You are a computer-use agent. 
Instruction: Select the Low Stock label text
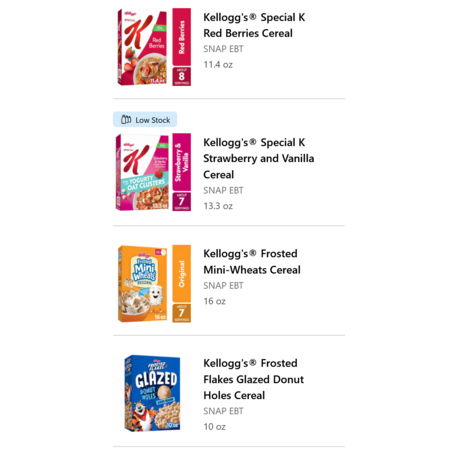(153, 120)
